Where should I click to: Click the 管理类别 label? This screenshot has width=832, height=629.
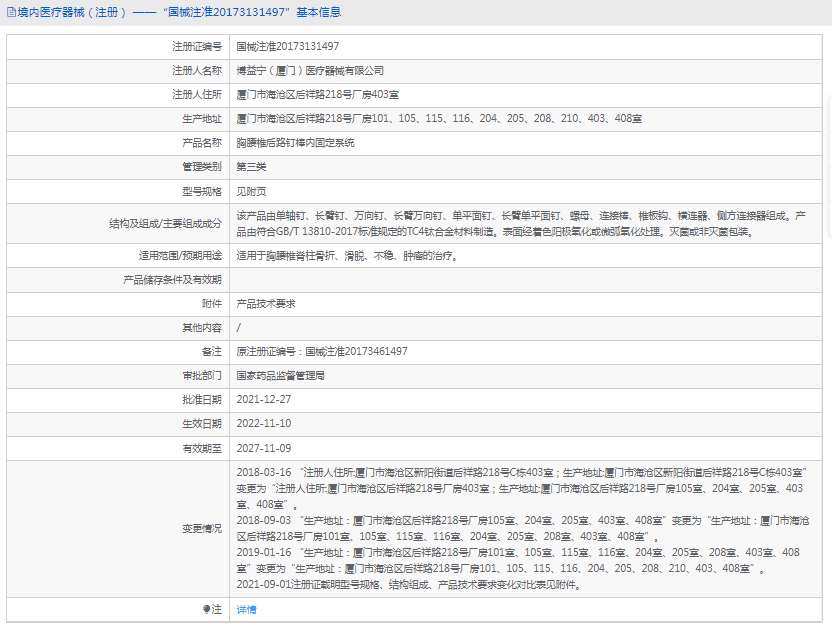tap(202, 167)
